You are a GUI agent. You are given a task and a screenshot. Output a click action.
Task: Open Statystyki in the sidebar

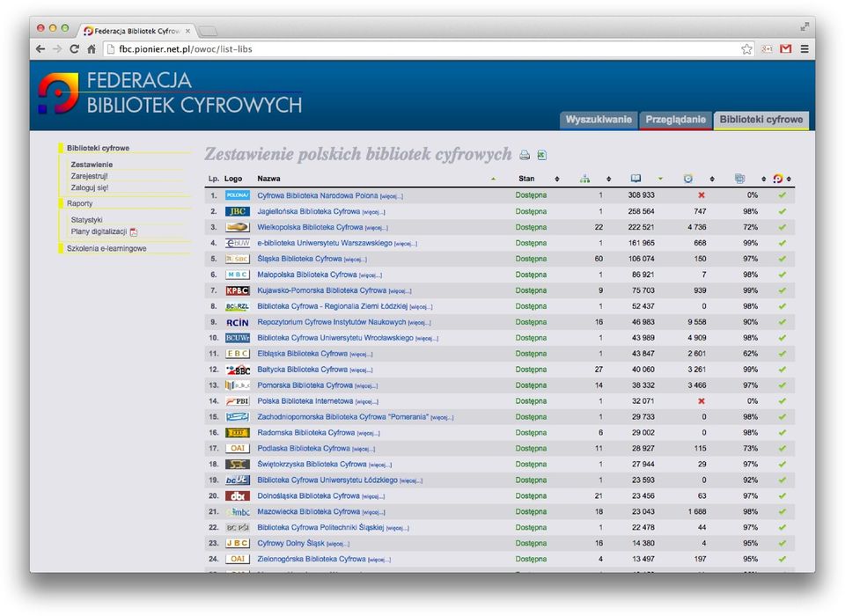coord(87,220)
